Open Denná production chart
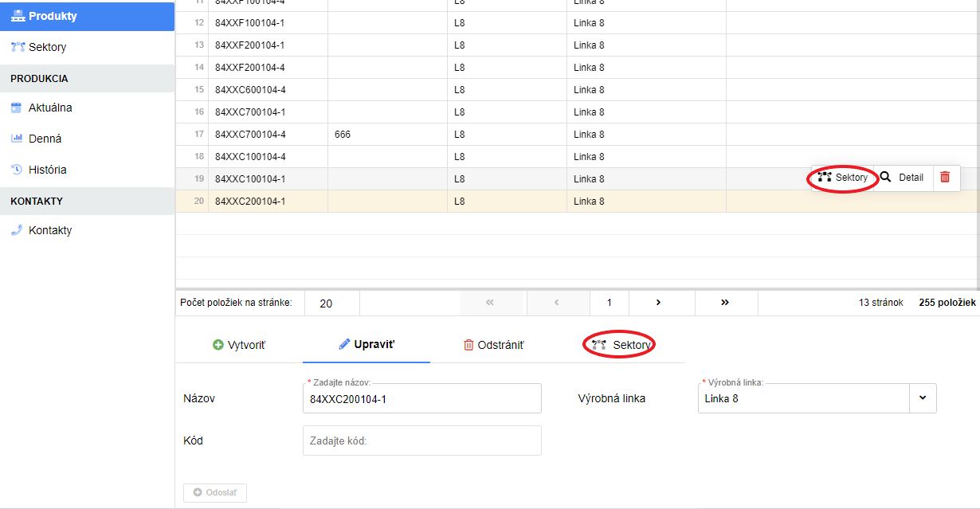 tap(45, 139)
